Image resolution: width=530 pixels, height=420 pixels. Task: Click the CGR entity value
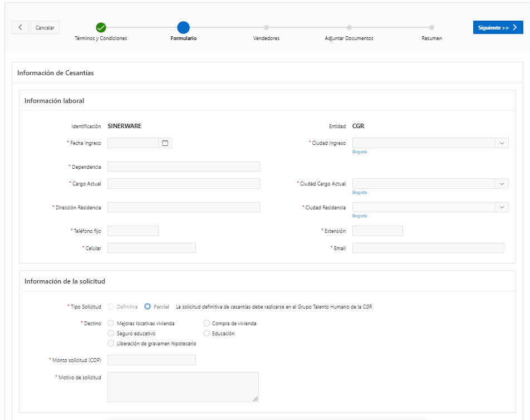tap(359, 126)
